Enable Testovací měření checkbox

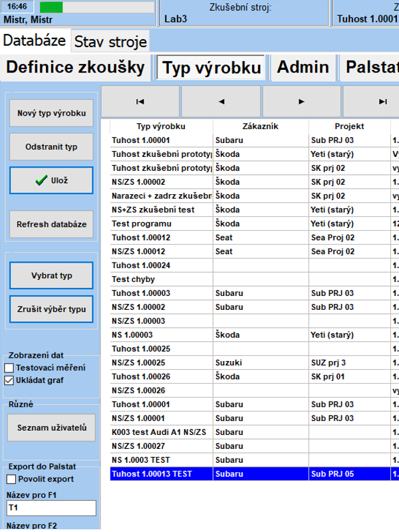coord(9,368)
